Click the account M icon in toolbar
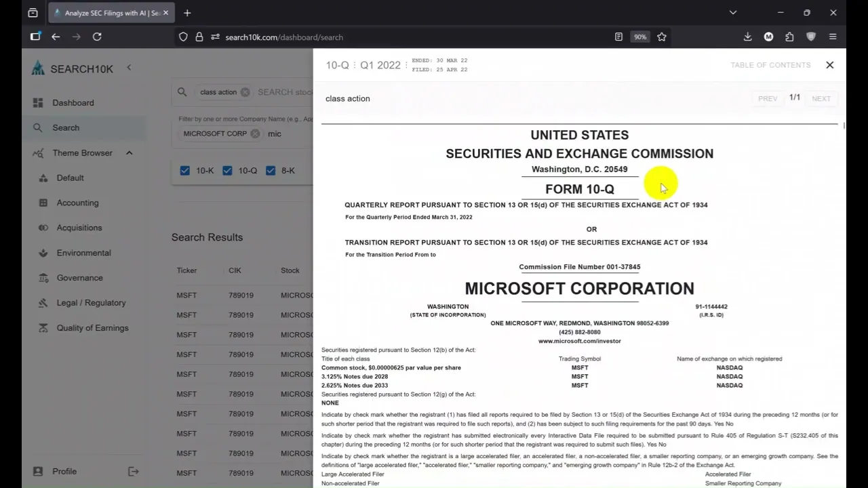Viewport: 868px width, 488px height. (x=768, y=37)
